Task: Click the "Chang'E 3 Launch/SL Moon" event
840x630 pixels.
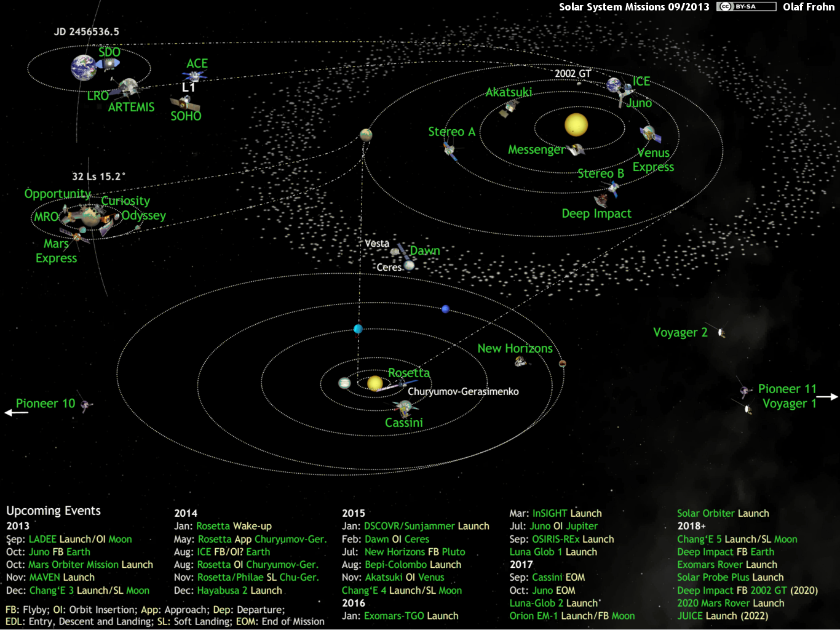Action: tap(89, 590)
